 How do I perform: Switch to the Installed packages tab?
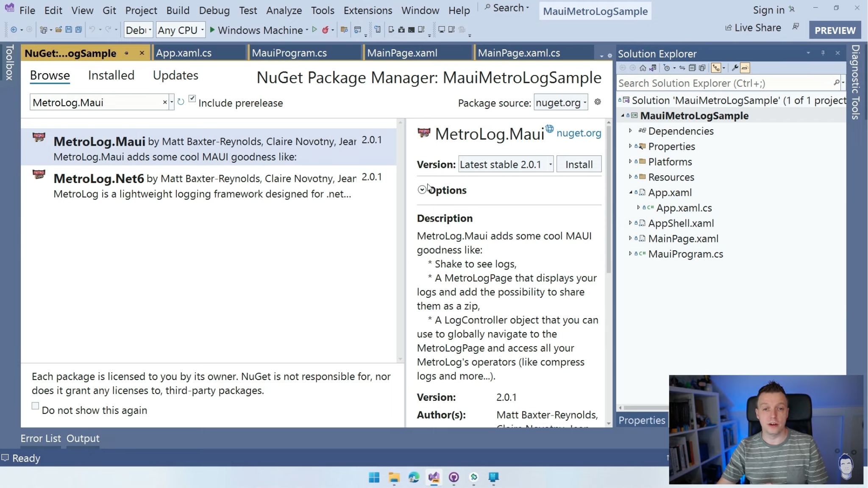tap(111, 75)
